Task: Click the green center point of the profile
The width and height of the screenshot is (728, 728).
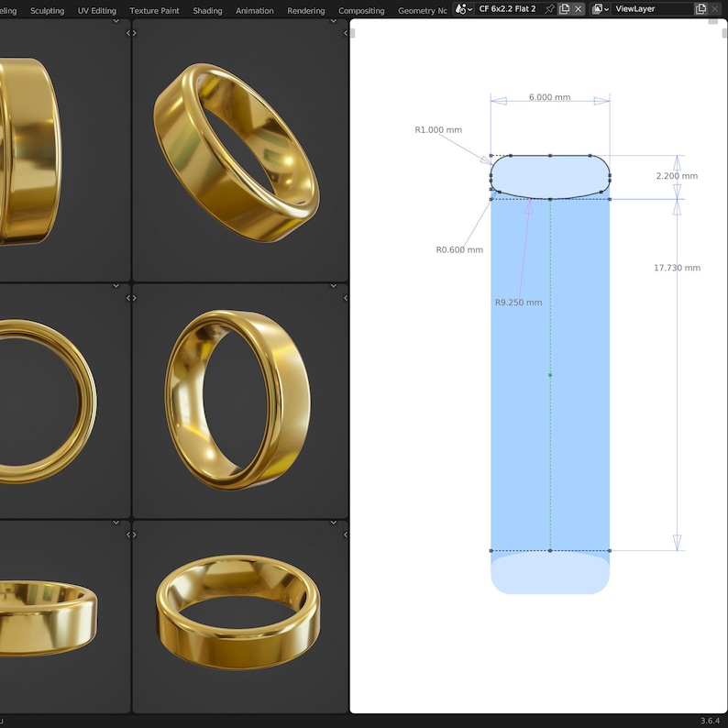Action: (x=550, y=375)
